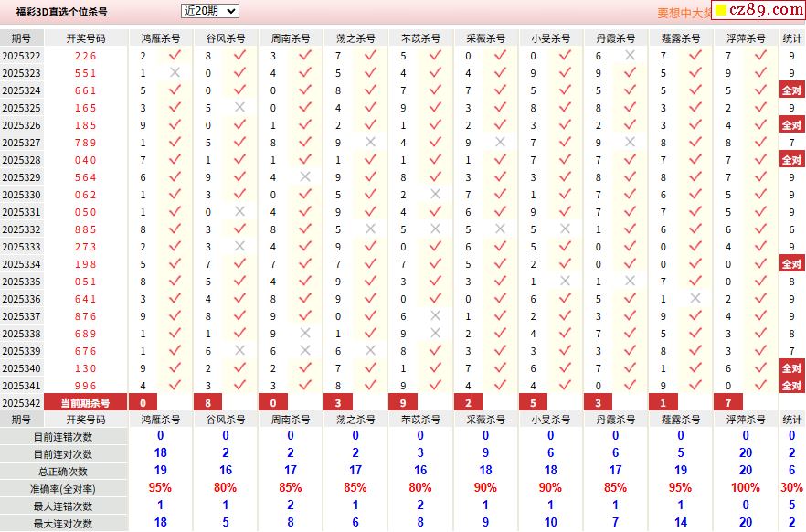Click the red check for 鸿雁杀号 in row 2025322
This screenshot has height=532, width=806.
coord(175,55)
